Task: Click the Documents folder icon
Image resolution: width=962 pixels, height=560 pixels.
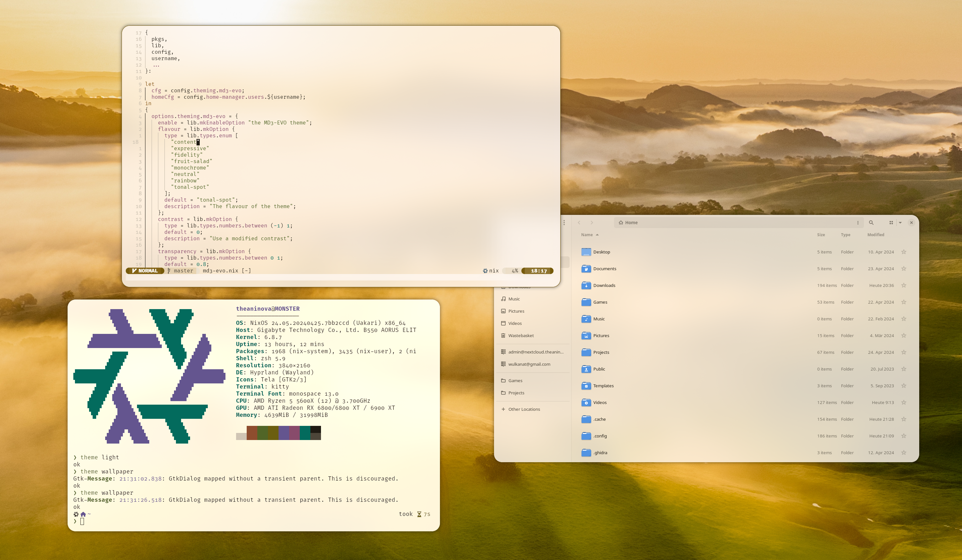Action: click(x=586, y=269)
